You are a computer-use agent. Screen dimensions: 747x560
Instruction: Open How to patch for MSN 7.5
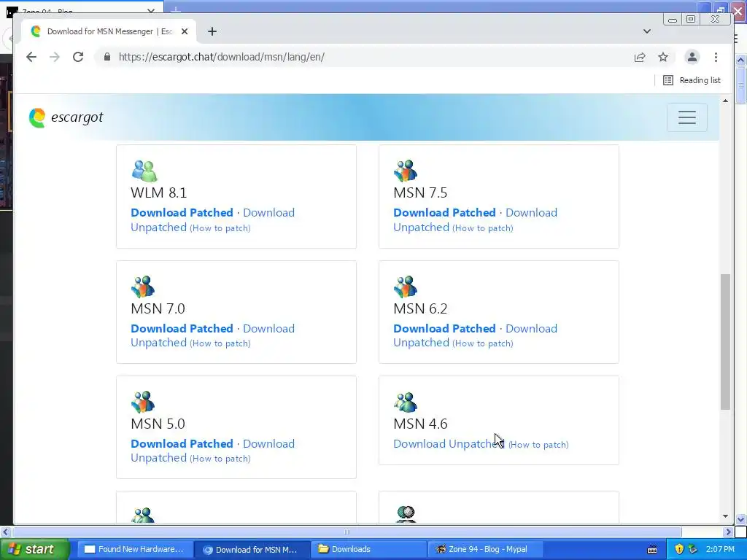click(483, 228)
